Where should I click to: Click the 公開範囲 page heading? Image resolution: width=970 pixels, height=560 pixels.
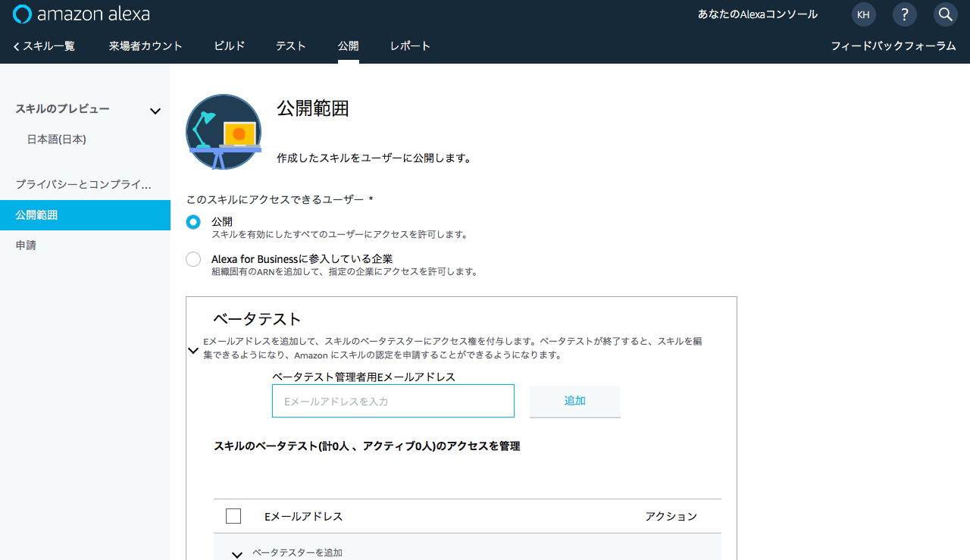click(x=313, y=108)
